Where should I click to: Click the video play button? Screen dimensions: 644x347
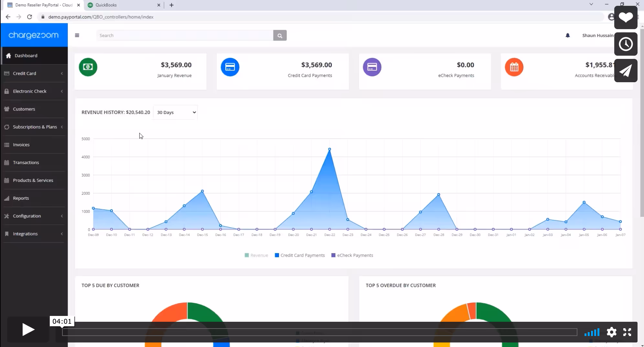[x=28, y=330]
